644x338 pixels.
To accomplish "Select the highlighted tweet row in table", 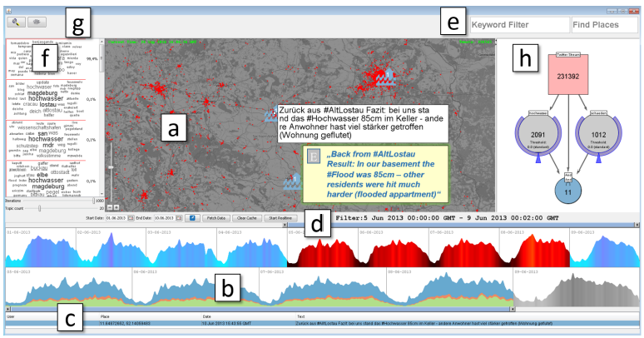I will 322,324.
